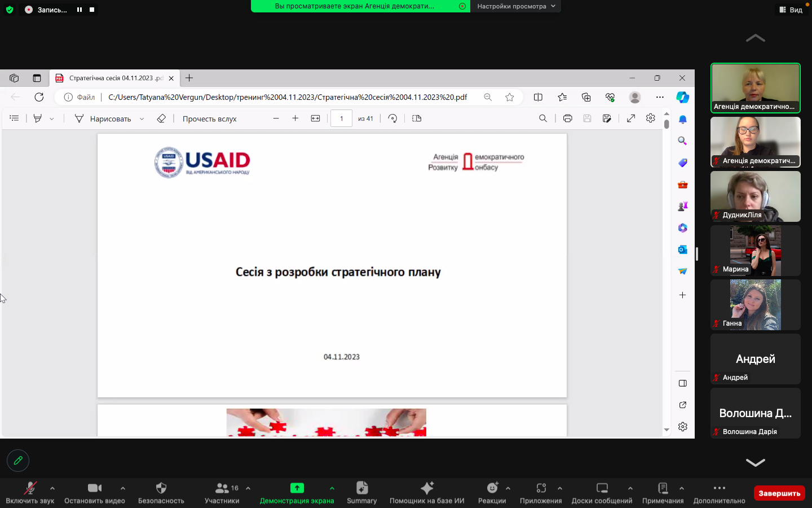Click the red Завершить button
Viewport: 812px width, 508px height.
click(779, 493)
